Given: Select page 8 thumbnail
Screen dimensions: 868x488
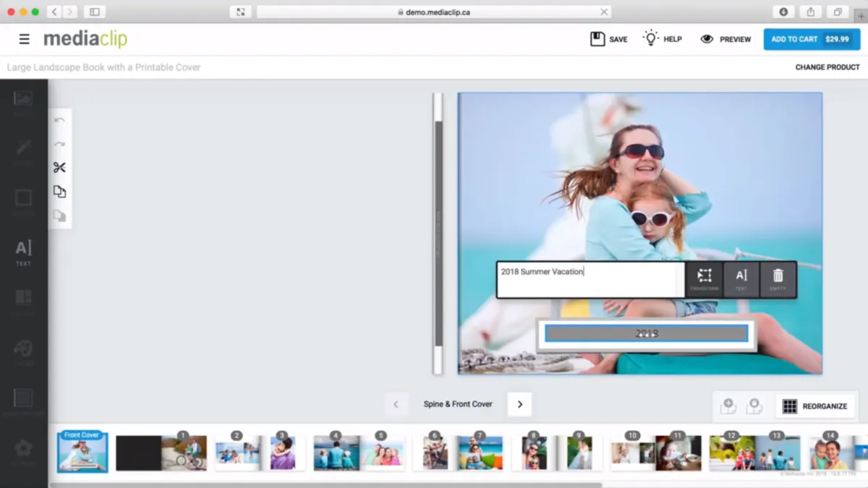Looking at the screenshot, I should point(534,453).
